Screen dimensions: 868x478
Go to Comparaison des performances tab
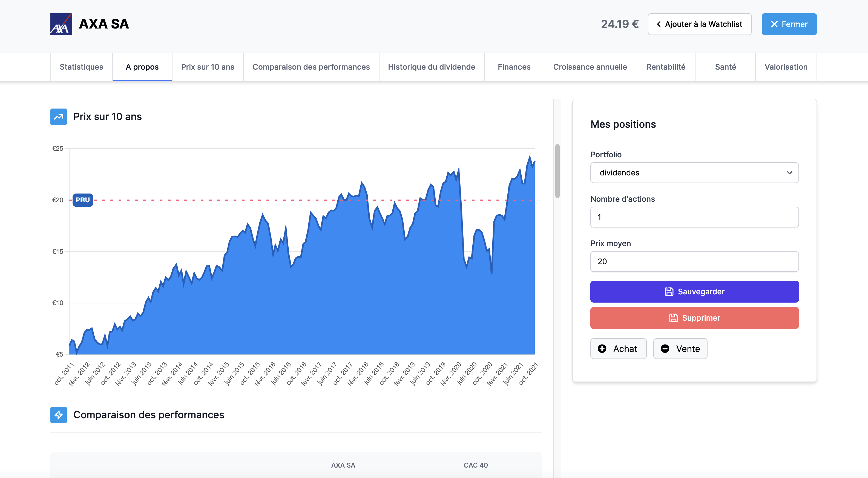(x=311, y=67)
